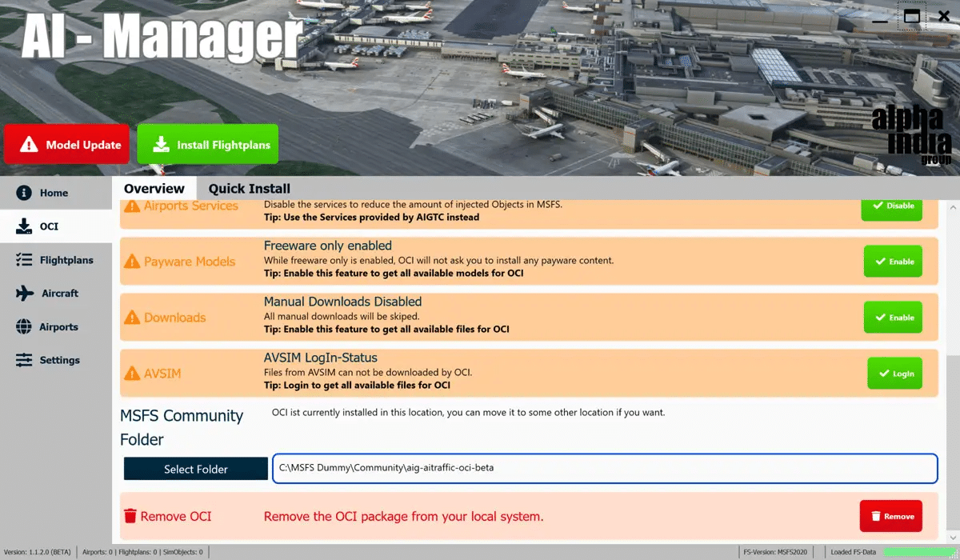Click the warning icon next to AVSIM
This screenshot has height=560, width=960.
click(132, 374)
